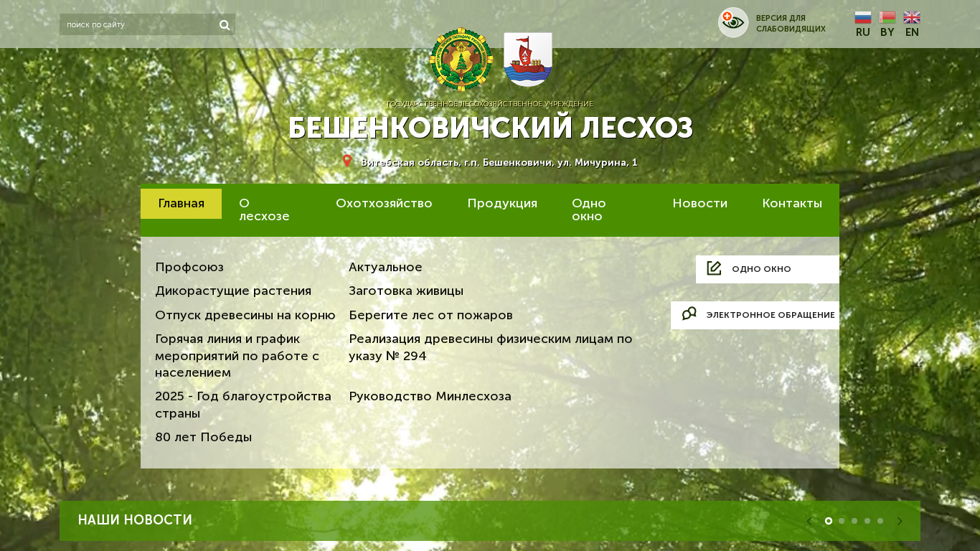Screen dimensions: 980x551
Task: Click the forestry ministry round emblem
Action: point(461,60)
